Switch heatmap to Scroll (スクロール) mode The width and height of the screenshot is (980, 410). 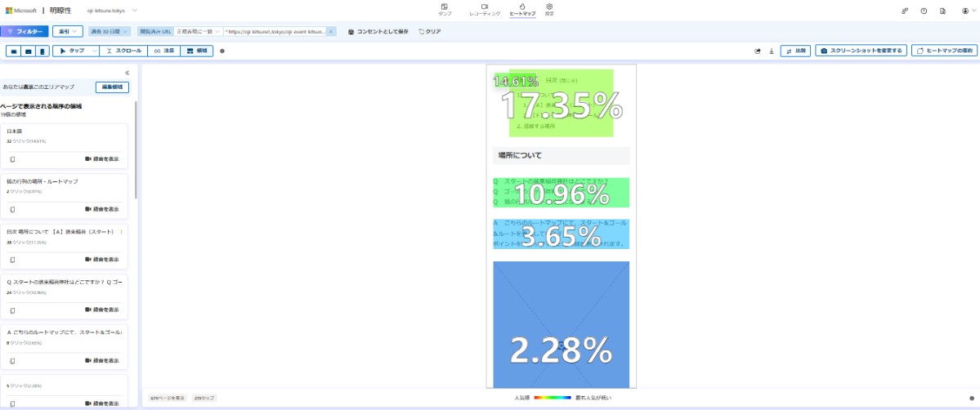[123, 51]
